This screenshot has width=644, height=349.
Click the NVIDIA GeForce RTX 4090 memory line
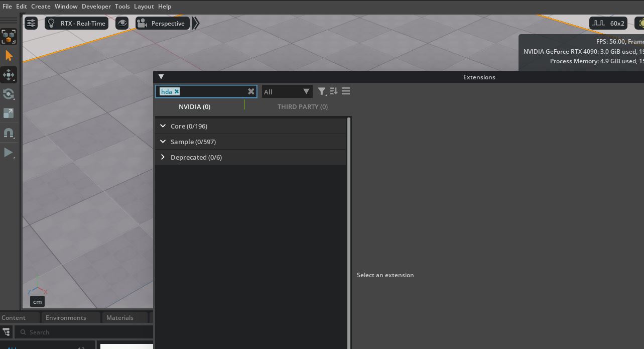point(583,51)
